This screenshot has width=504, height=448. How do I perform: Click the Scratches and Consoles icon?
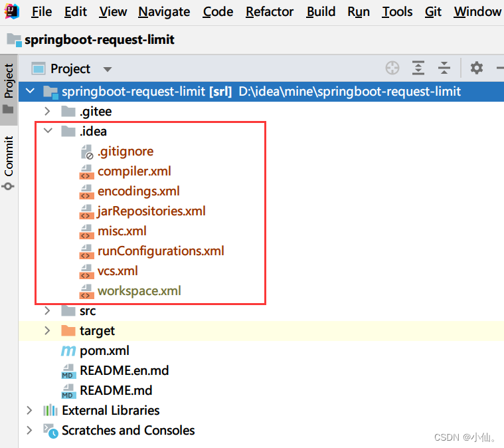click(x=50, y=431)
